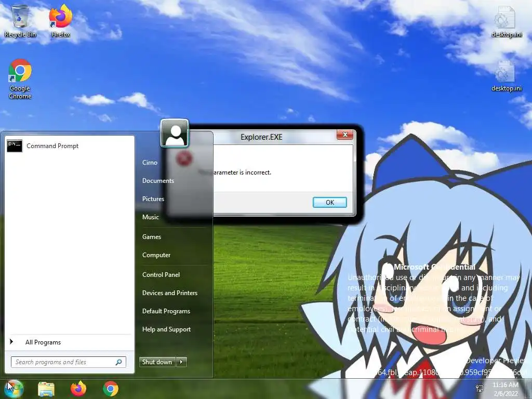Click the Command Prompt icon in Start menu
This screenshot has height=399, width=532.
15,146
